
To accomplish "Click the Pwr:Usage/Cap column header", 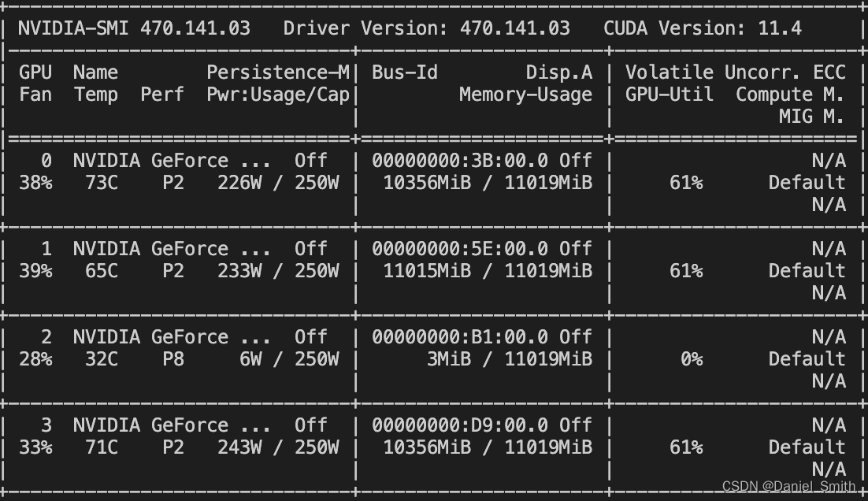I will [x=278, y=95].
